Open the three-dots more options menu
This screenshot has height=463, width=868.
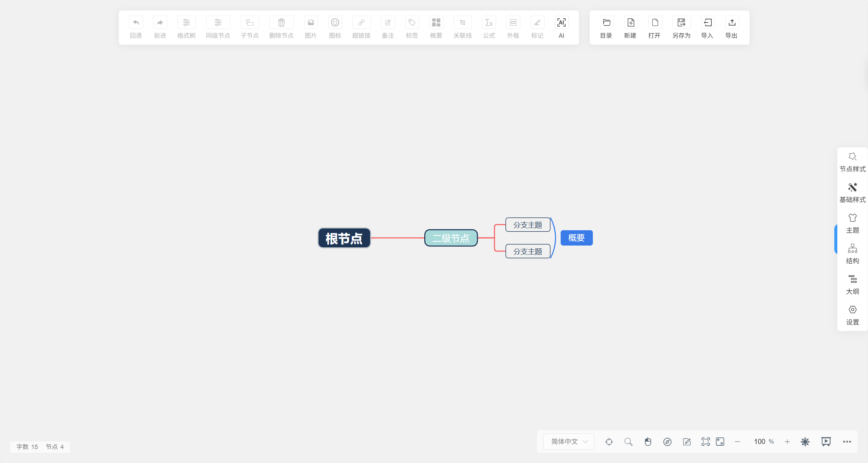point(847,442)
